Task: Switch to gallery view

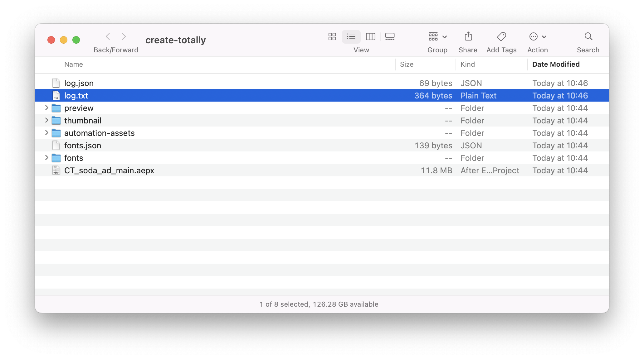Action: point(390,37)
